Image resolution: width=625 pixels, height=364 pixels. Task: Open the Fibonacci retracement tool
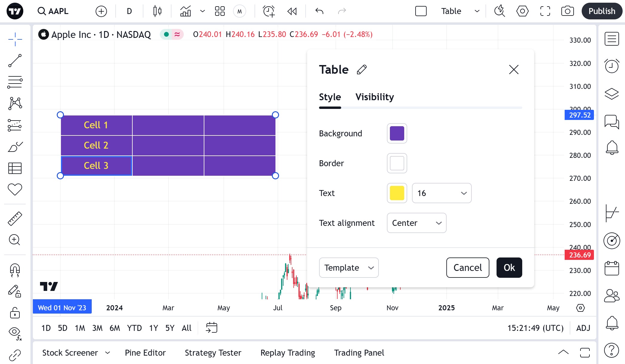pos(15,82)
